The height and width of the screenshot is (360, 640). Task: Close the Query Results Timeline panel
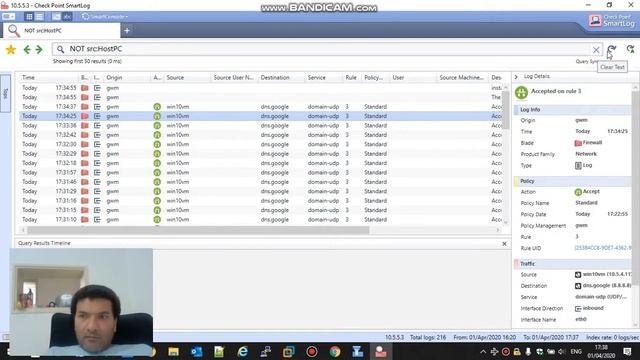(x=504, y=244)
